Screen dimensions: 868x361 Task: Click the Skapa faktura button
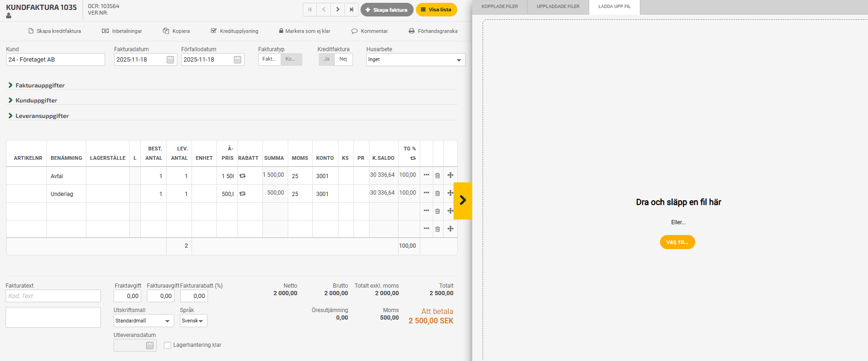387,10
